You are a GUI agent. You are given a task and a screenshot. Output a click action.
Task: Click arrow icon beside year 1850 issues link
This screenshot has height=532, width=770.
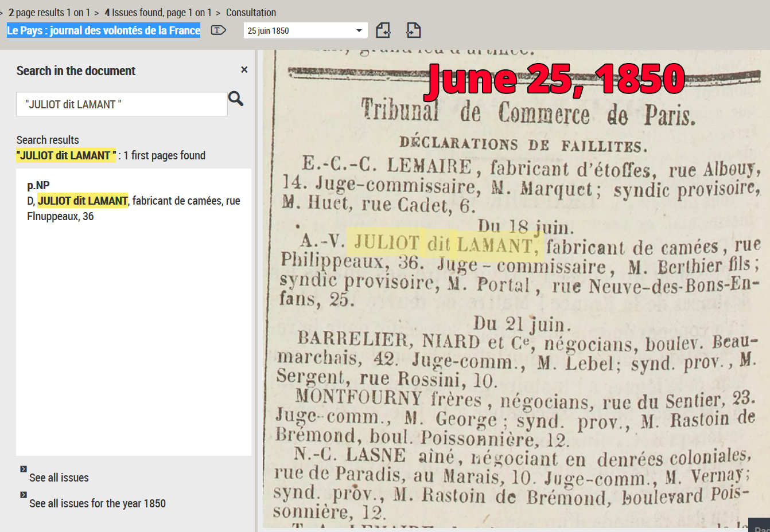click(x=24, y=495)
